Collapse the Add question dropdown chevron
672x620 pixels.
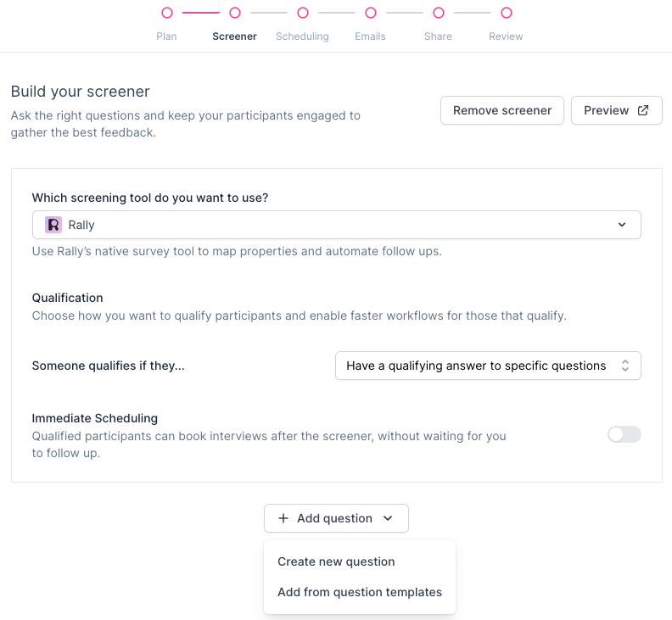click(x=388, y=518)
